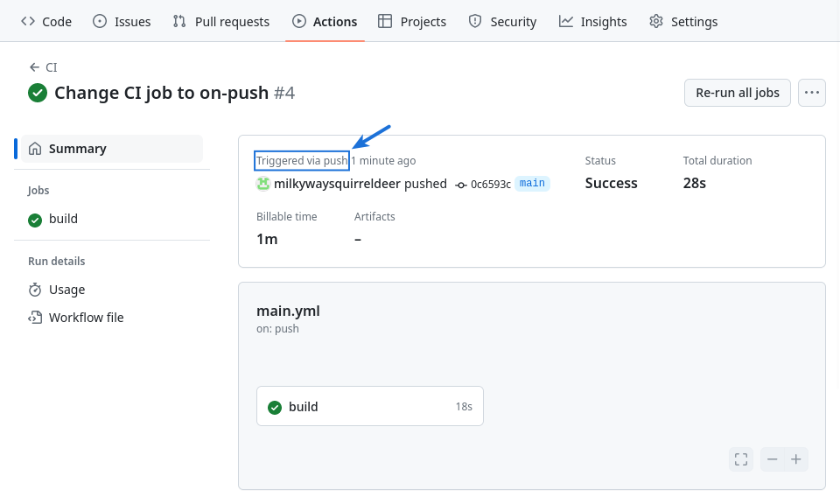Open Workflow file under Run details
The height and width of the screenshot is (504, 840).
(x=86, y=318)
